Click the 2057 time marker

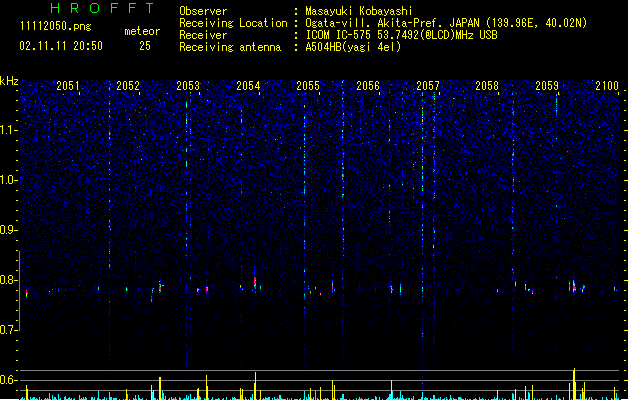pyautogui.click(x=428, y=86)
